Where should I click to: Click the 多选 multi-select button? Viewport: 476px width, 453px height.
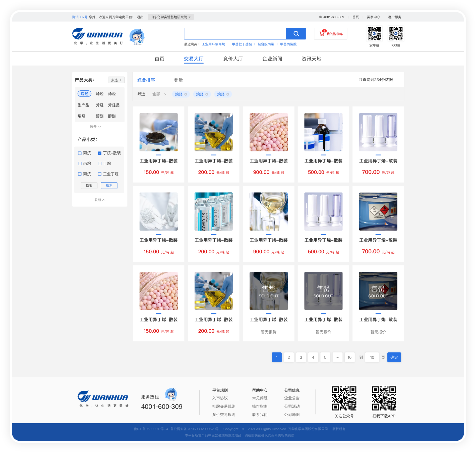116,80
